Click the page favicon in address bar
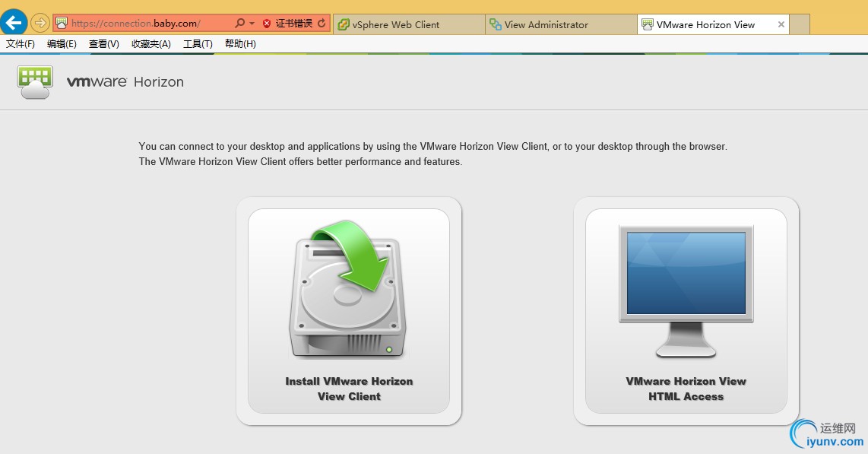The width and height of the screenshot is (868, 454). [x=62, y=24]
